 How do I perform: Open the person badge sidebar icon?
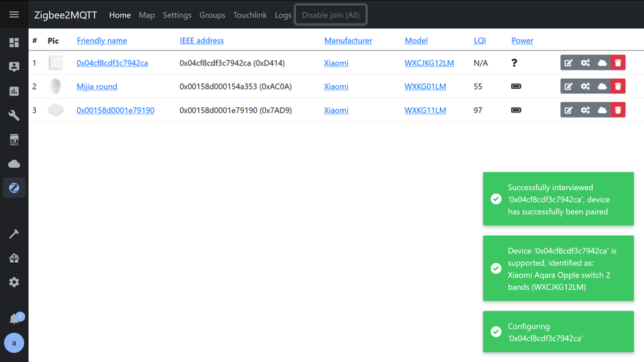[x=14, y=67]
